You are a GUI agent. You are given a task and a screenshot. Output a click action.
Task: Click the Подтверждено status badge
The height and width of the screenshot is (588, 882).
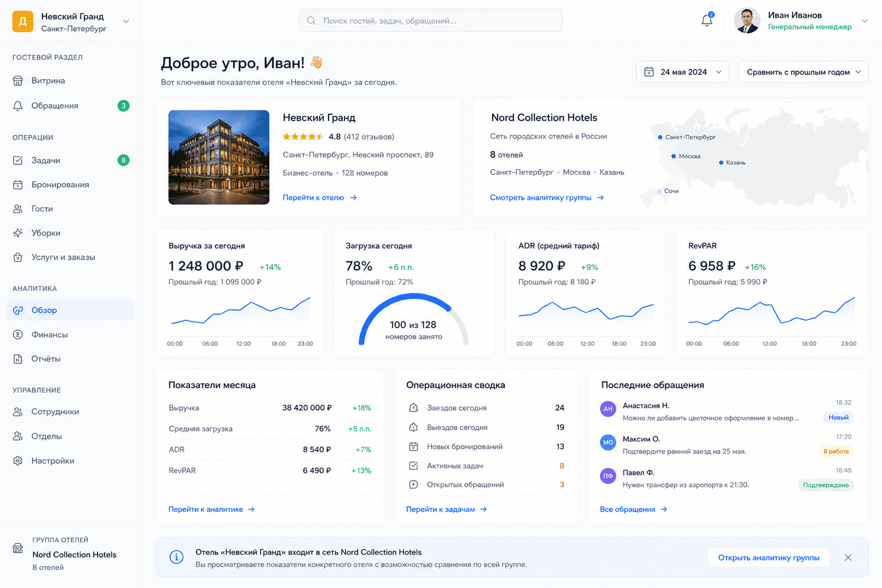pyautogui.click(x=826, y=485)
